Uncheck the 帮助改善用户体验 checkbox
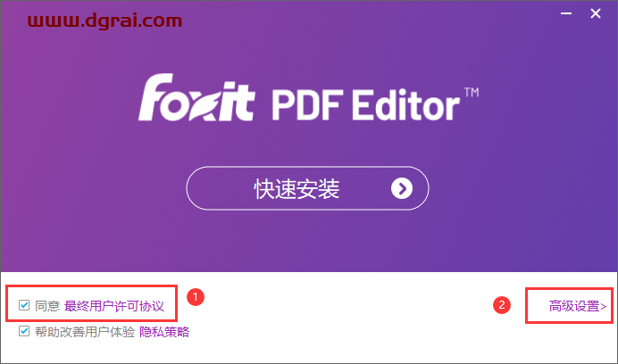The image size is (618, 364). pos(24,331)
